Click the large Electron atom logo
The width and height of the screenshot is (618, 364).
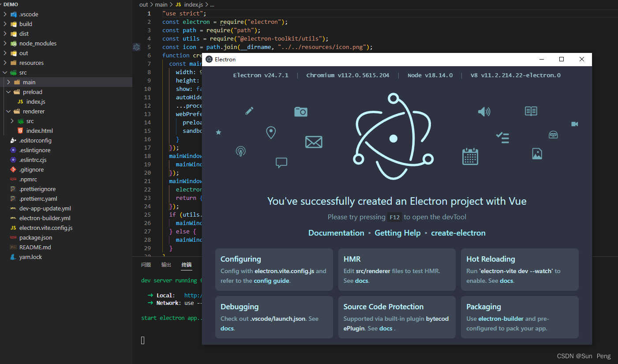393,135
